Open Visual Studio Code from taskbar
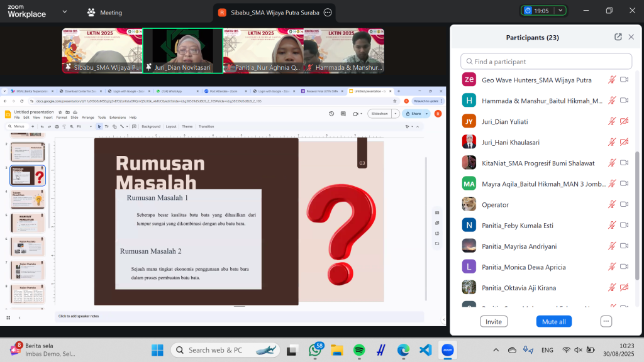This screenshot has width=644, height=362. (425, 349)
